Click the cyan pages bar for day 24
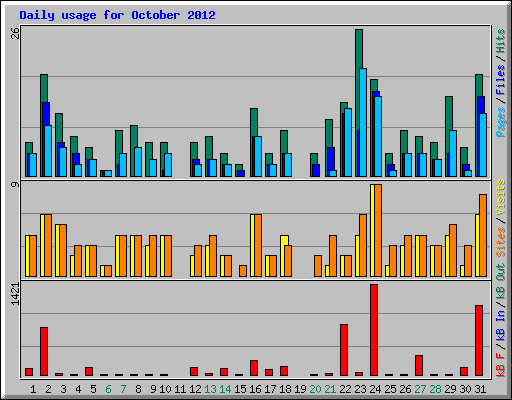This screenshot has width=512, height=400. pyautogui.click(x=378, y=136)
